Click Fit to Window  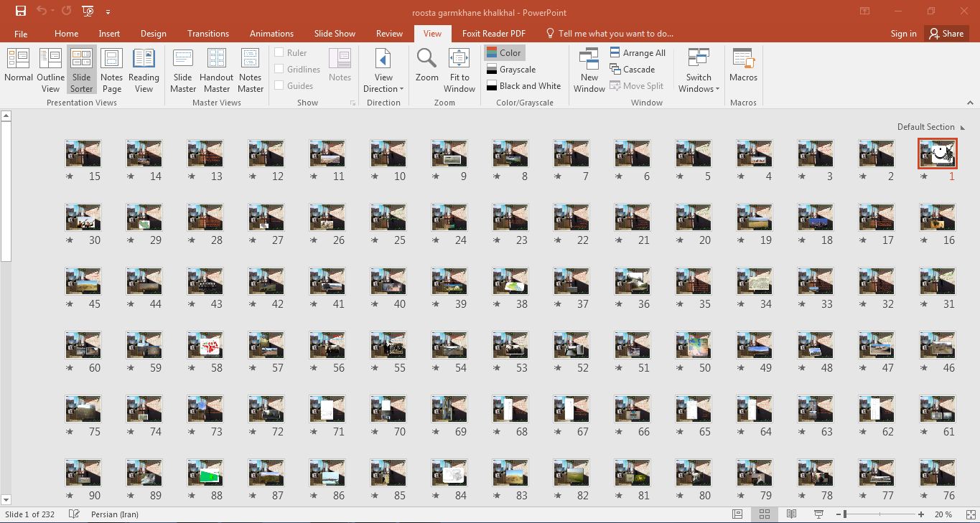coord(459,70)
